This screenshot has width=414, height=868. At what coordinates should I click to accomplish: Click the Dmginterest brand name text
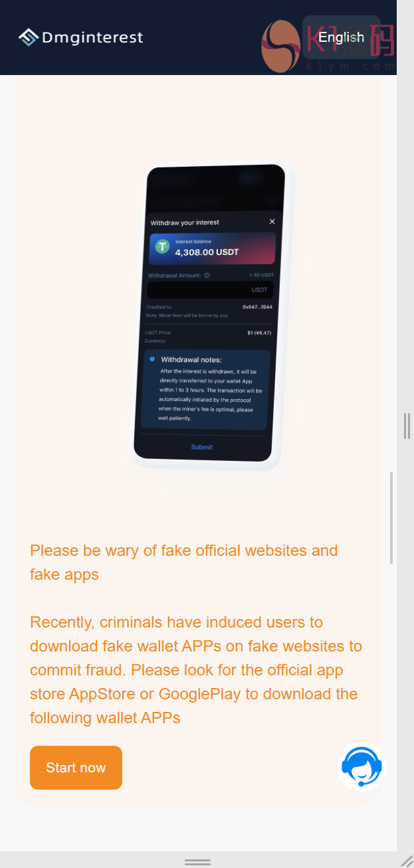[92, 38]
